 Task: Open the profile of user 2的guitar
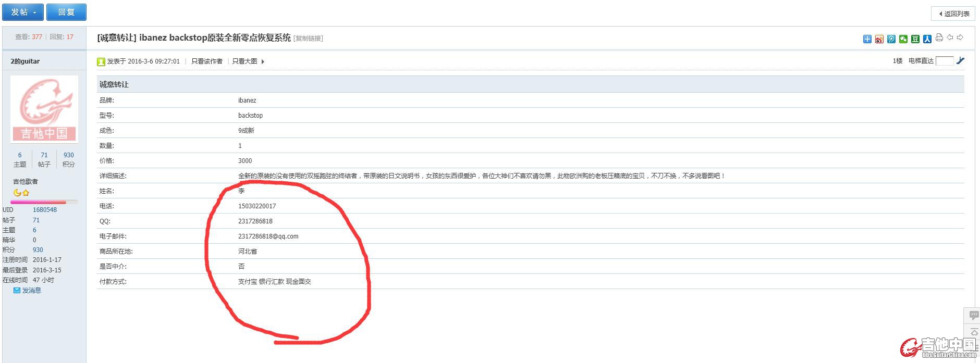[x=25, y=61]
